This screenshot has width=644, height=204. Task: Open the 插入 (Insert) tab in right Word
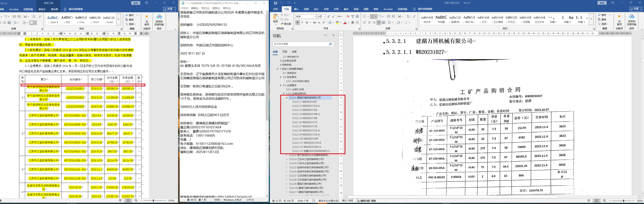tap(296, 9)
